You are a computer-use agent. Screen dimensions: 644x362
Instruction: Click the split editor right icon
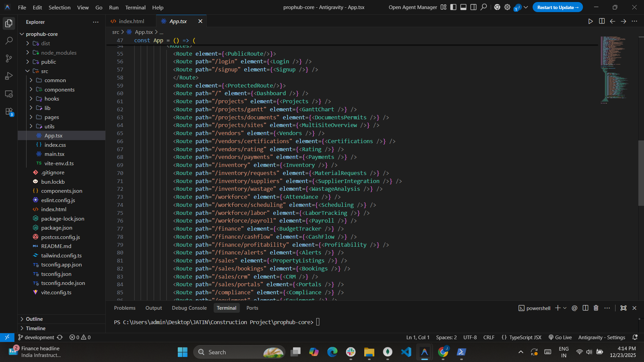[x=602, y=21]
